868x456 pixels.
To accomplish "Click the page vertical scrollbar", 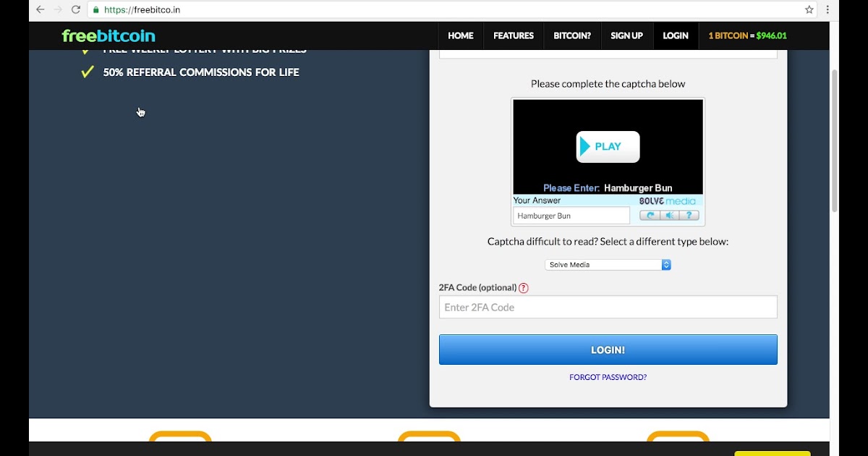I will (x=835, y=140).
